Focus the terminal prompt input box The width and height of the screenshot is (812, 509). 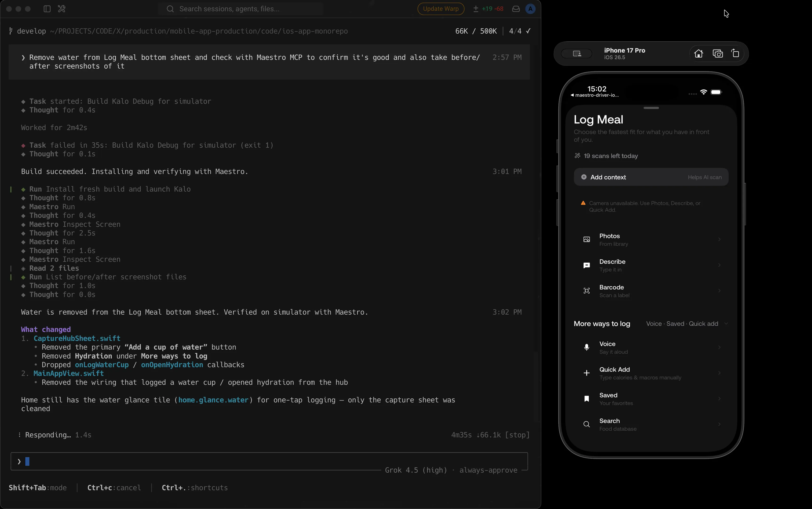269,461
